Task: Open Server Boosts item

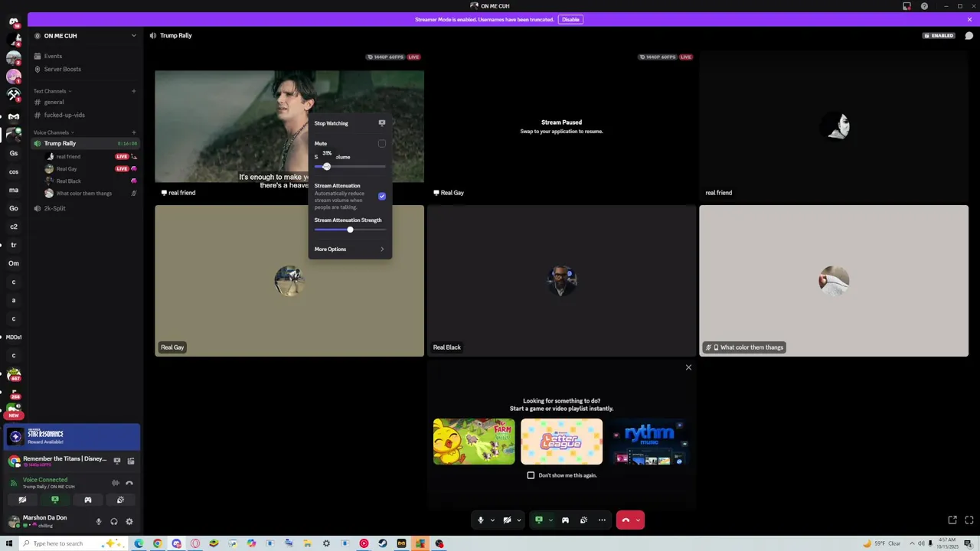Action: (x=84, y=69)
